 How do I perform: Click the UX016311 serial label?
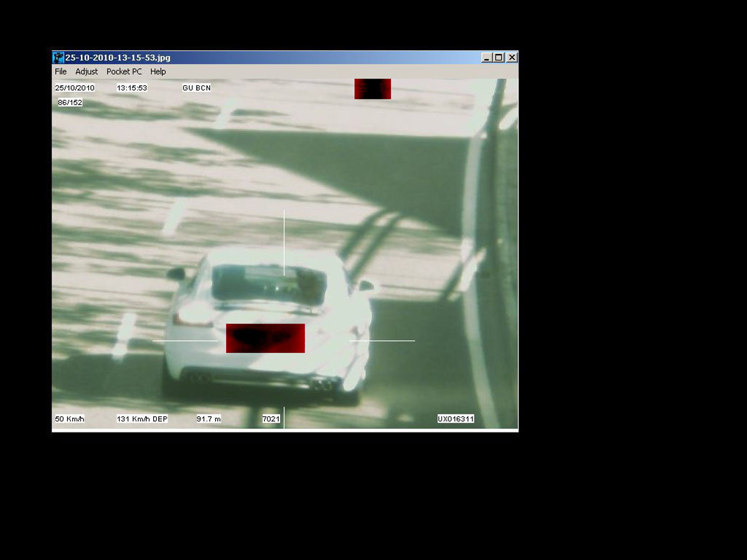[456, 419]
